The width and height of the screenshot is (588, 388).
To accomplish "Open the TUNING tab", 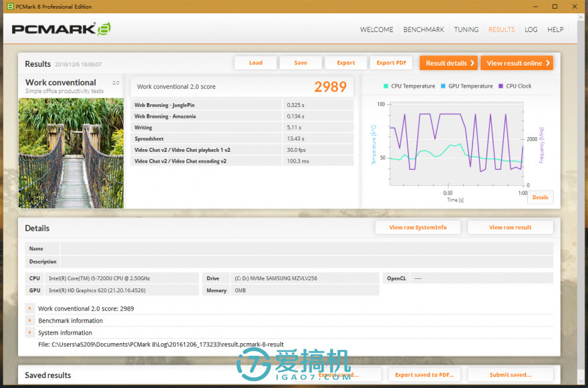I will click(x=466, y=29).
